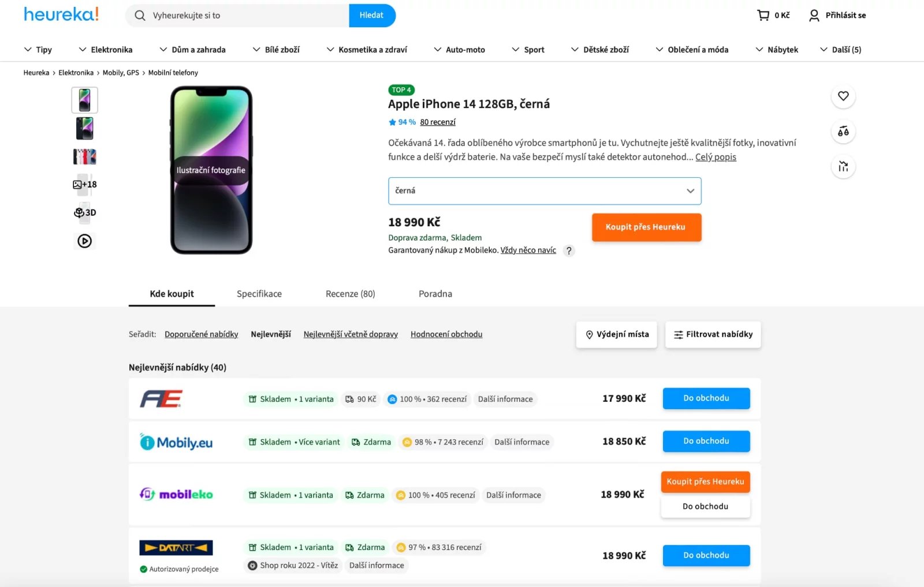
Task: Expand the Elektronika category dropdown
Action: (106, 50)
